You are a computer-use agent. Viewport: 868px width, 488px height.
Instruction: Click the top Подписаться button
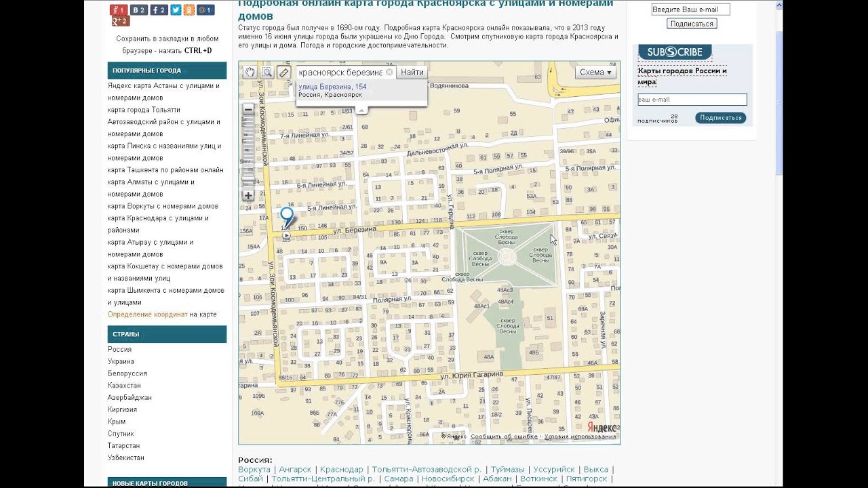coord(692,24)
